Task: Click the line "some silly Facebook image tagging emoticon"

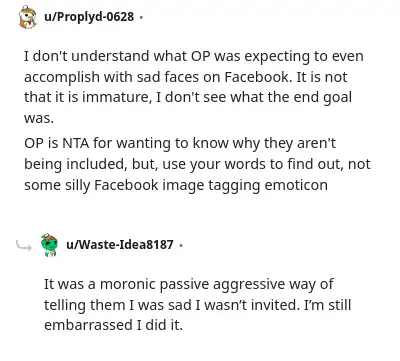Action: pyautogui.click(x=176, y=185)
